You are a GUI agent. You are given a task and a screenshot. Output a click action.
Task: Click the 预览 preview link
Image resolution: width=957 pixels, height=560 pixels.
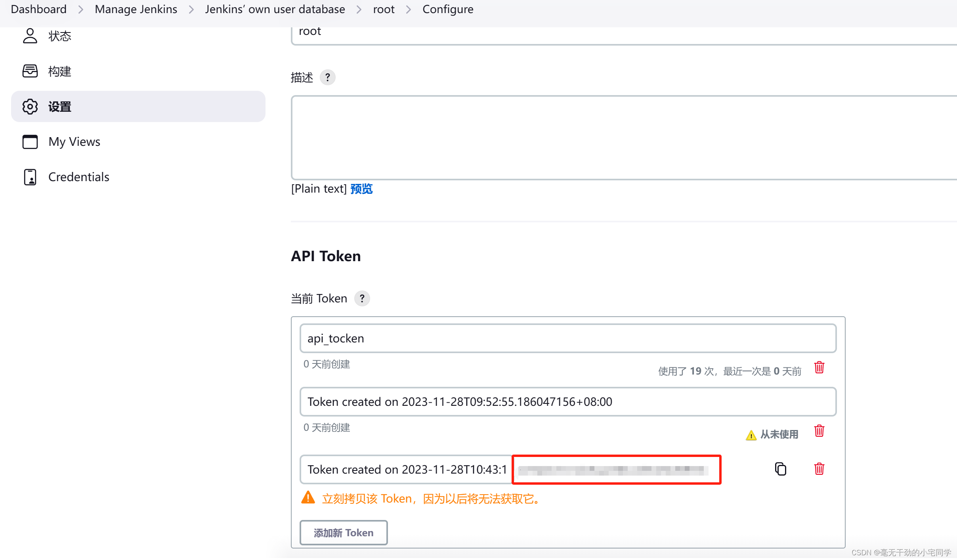pyautogui.click(x=361, y=189)
